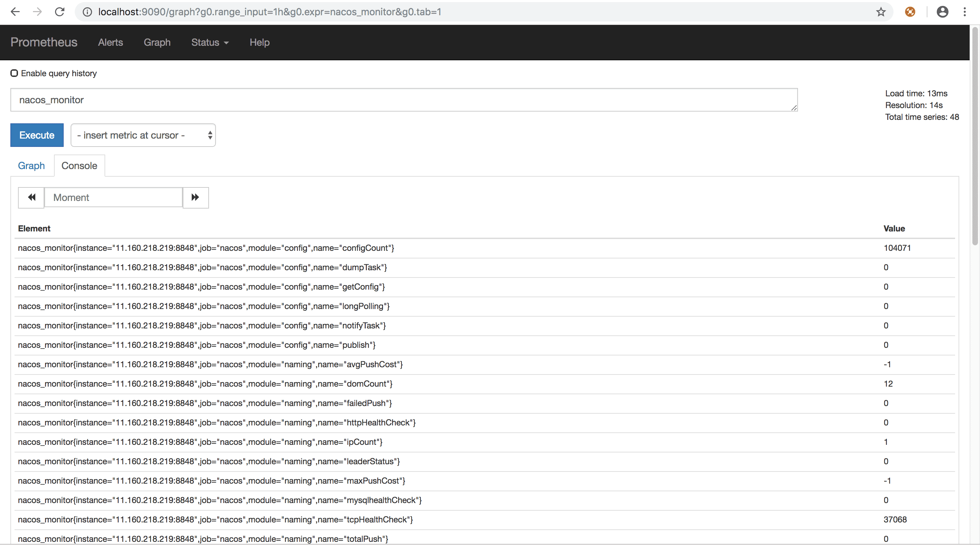Select the Console tab

[79, 166]
